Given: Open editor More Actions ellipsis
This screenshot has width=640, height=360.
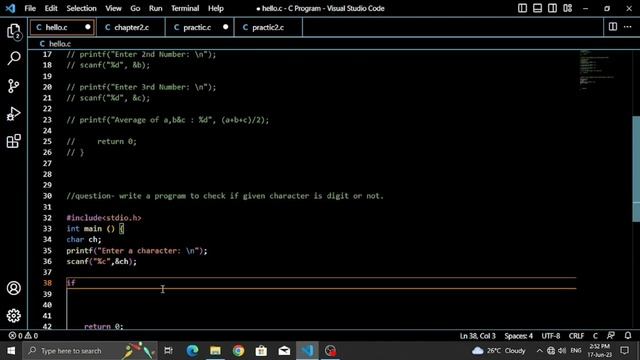Looking at the screenshot, I should 627,27.
